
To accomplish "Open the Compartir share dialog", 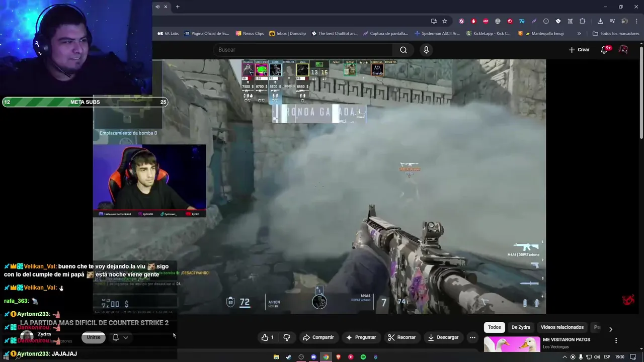I will click(318, 337).
